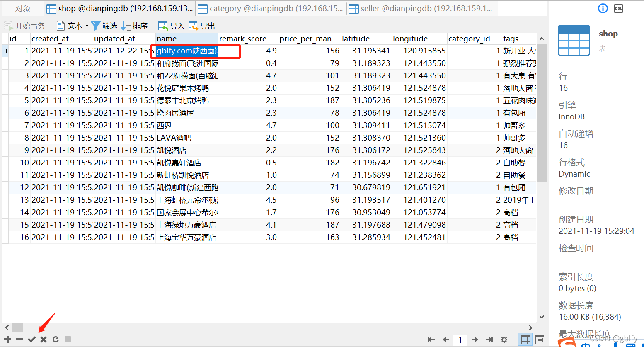Screen dimensions: 644x347
Task: Click price_per_man cell 156
Action: (x=310, y=51)
